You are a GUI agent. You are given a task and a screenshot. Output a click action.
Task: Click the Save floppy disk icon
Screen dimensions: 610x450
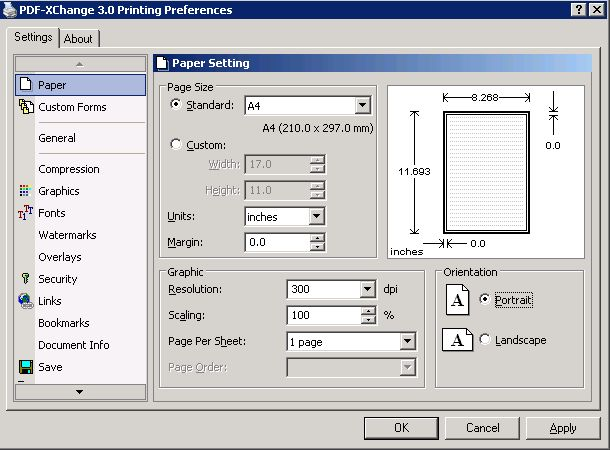click(26, 367)
